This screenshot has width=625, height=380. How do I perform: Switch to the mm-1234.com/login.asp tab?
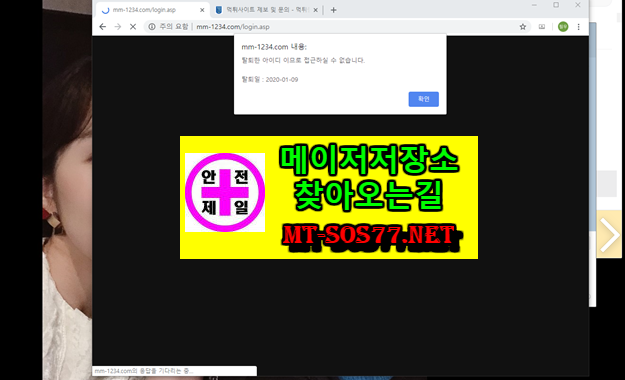pyautogui.click(x=153, y=10)
